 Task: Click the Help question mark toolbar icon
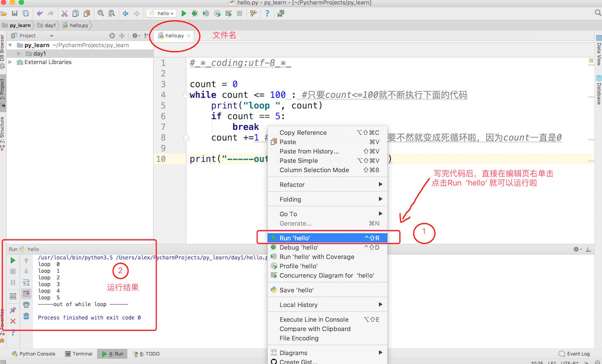tap(267, 14)
